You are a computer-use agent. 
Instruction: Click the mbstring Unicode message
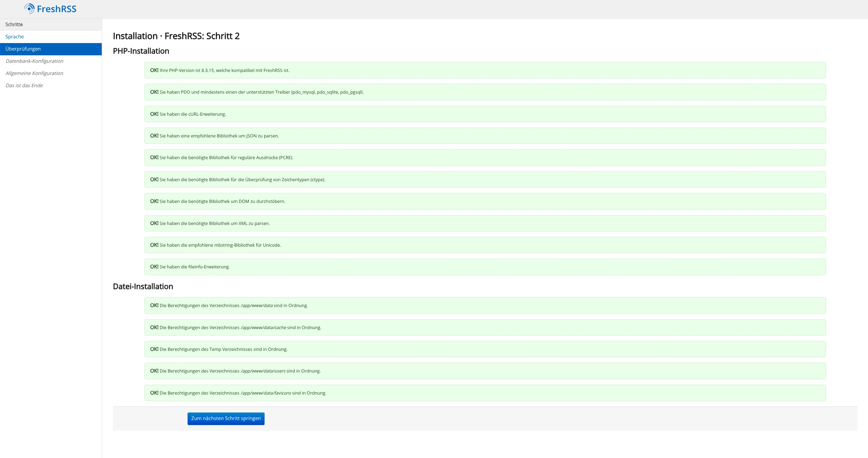pyautogui.click(x=485, y=245)
